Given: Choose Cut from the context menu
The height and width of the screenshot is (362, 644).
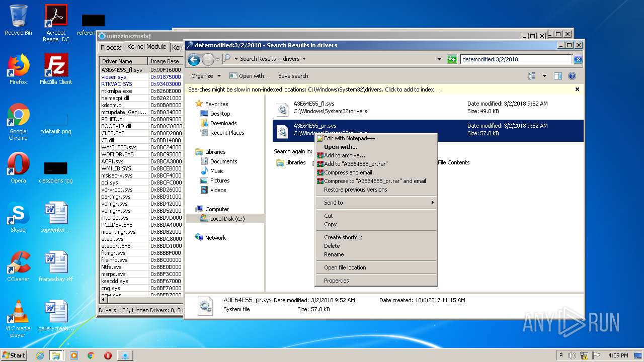Looking at the screenshot, I should coord(376,216).
